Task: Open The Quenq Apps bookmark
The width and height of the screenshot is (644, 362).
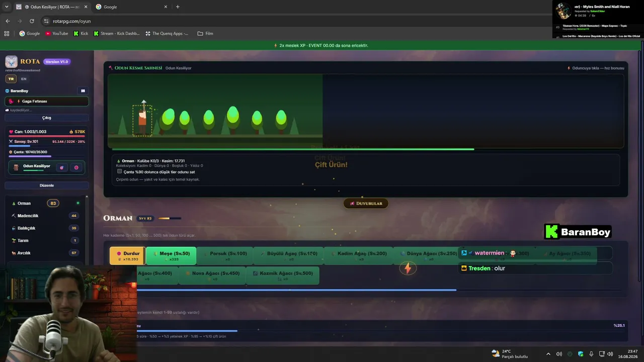Action: 167,33
